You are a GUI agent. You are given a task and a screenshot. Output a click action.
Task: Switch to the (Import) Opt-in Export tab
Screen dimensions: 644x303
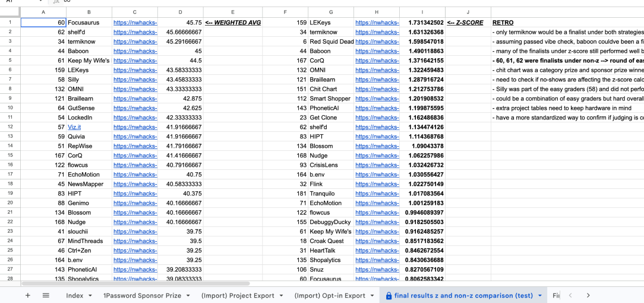pyautogui.click(x=330, y=296)
